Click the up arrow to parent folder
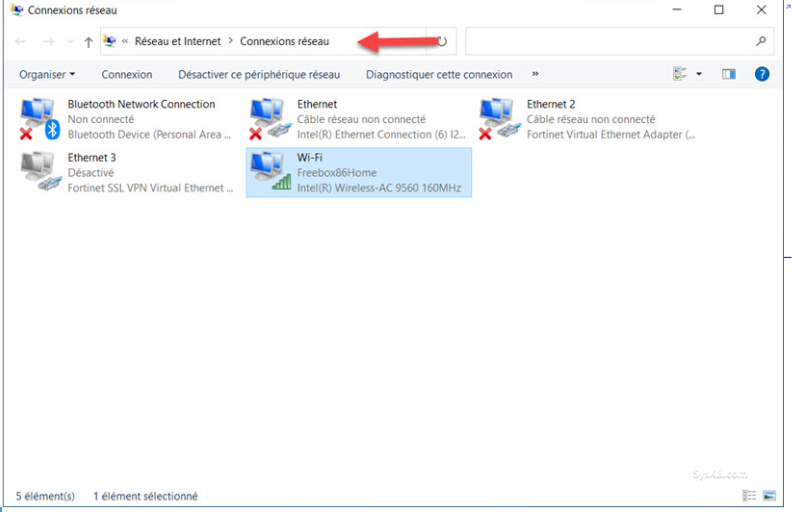The width and height of the screenshot is (795, 512). (88, 42)
